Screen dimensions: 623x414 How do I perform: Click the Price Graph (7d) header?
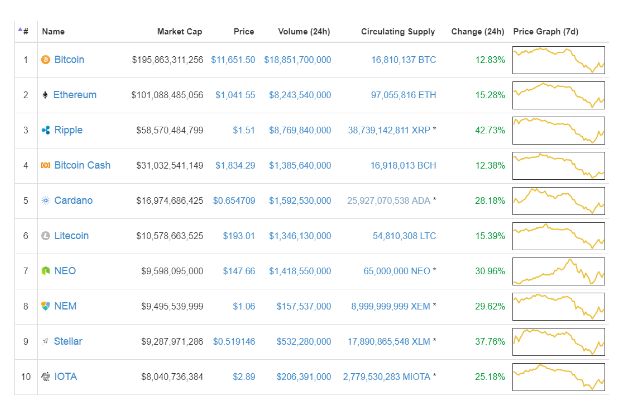546,31
